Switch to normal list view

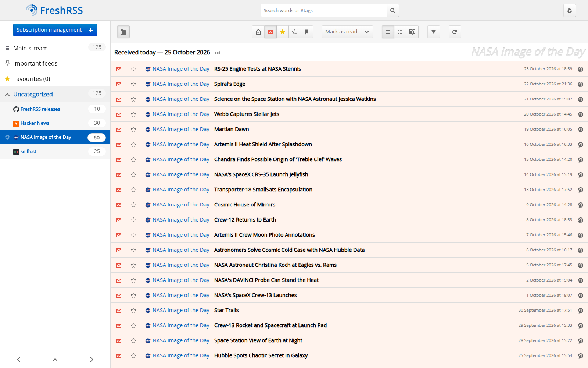[x=388, y=32]
